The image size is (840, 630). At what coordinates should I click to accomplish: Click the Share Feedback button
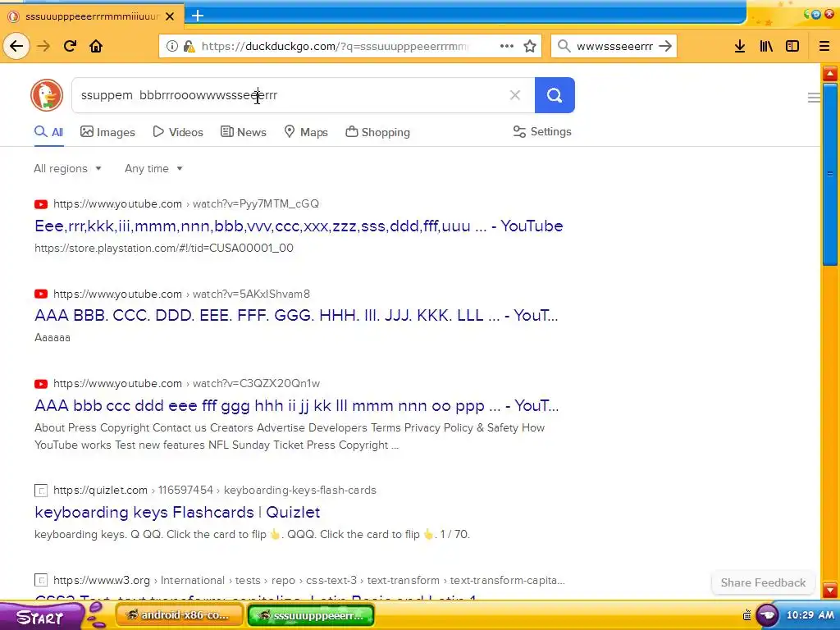tap(763, 583)
